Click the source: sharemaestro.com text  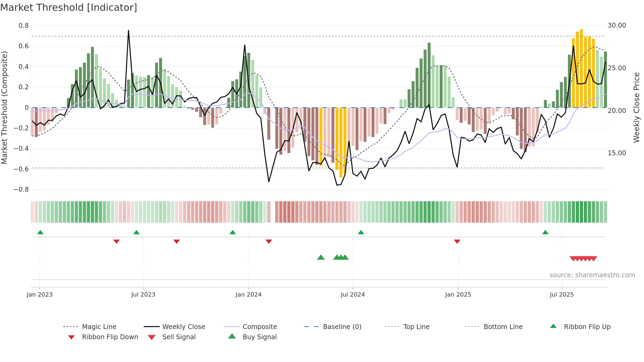point(592,275)
